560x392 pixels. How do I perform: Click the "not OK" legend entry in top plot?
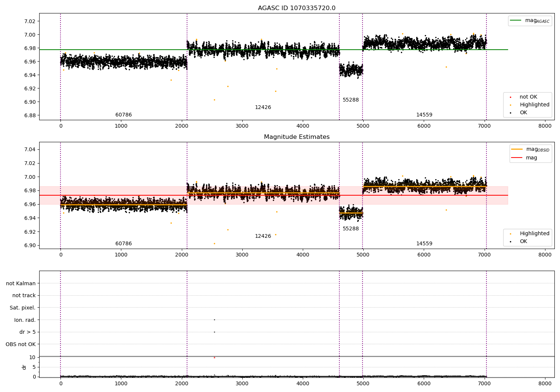(x=524, y=97)
